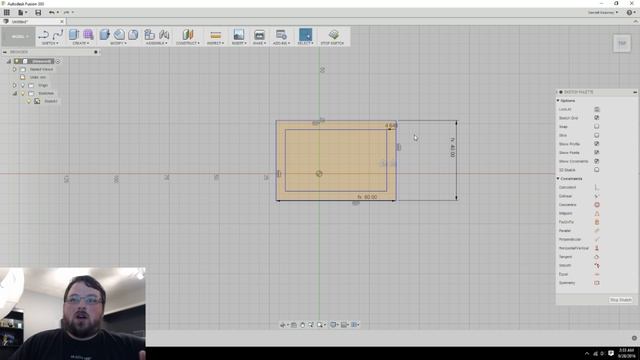Screen dimensions: 640x360
Task: Apply the Symmetry constraint
Action: pyautogui.click(x=597, y=283)
